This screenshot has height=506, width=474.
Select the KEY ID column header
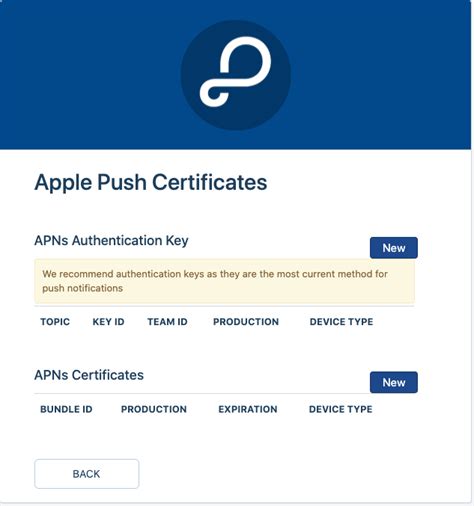pos(108,322)
